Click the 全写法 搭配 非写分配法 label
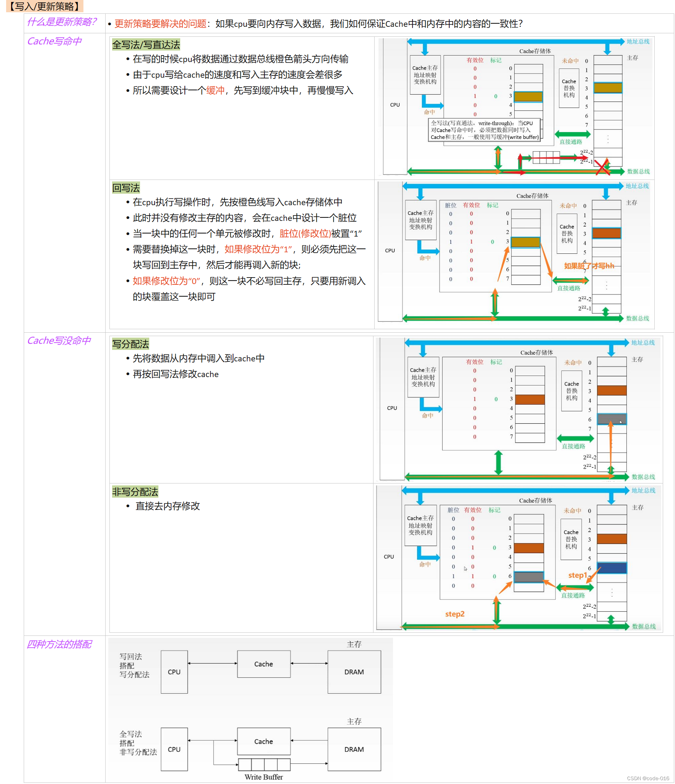 click(x=138, y=743)
